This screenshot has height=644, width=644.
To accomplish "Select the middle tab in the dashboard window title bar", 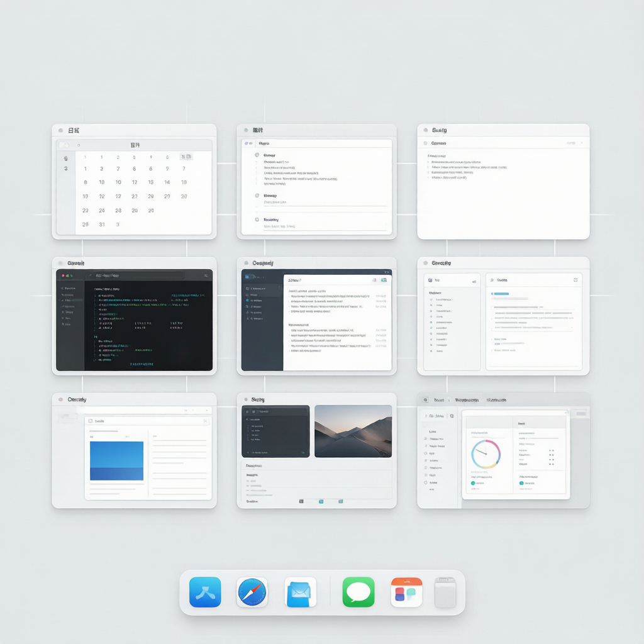I will 467,399.
